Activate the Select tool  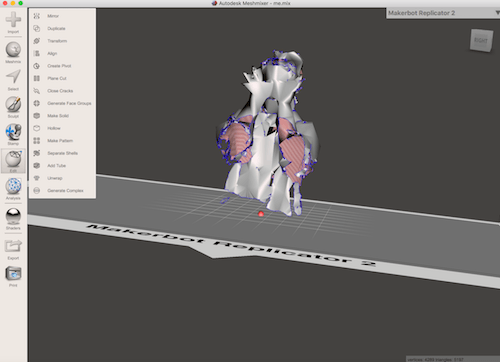pos(13,80)
